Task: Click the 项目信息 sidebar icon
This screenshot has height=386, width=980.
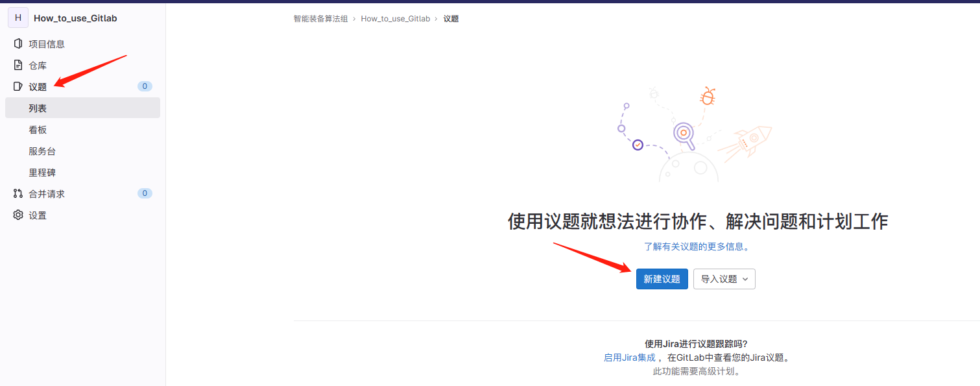Action: pos(18,44)
